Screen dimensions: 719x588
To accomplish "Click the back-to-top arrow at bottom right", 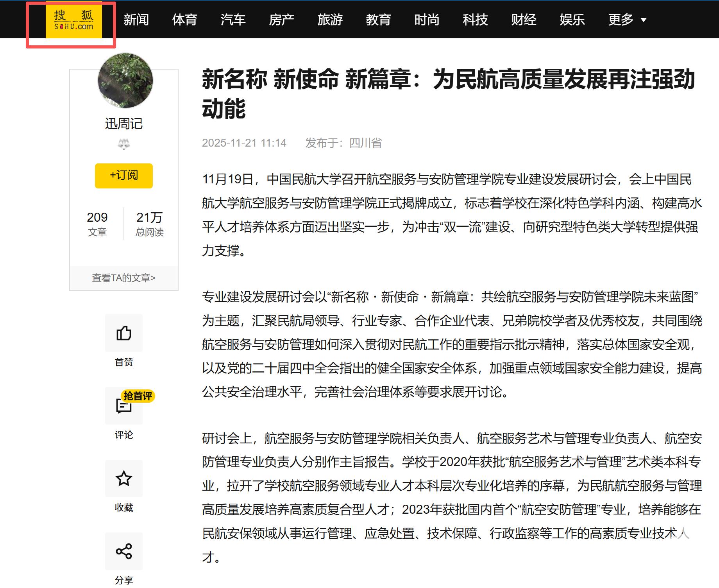I will 682,533.
